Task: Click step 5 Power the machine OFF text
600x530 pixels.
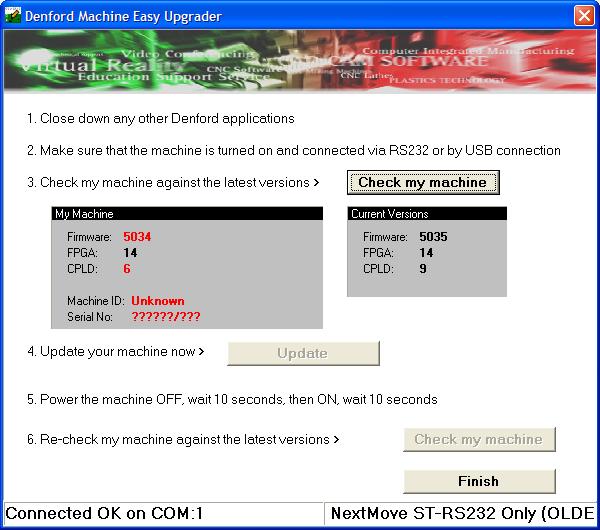Action: tap(232, 400)
